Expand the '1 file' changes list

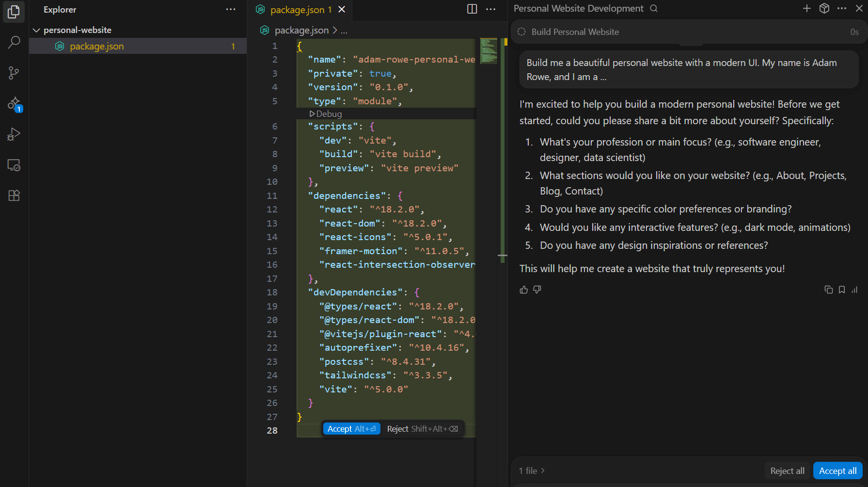click(x=532, y=471)
